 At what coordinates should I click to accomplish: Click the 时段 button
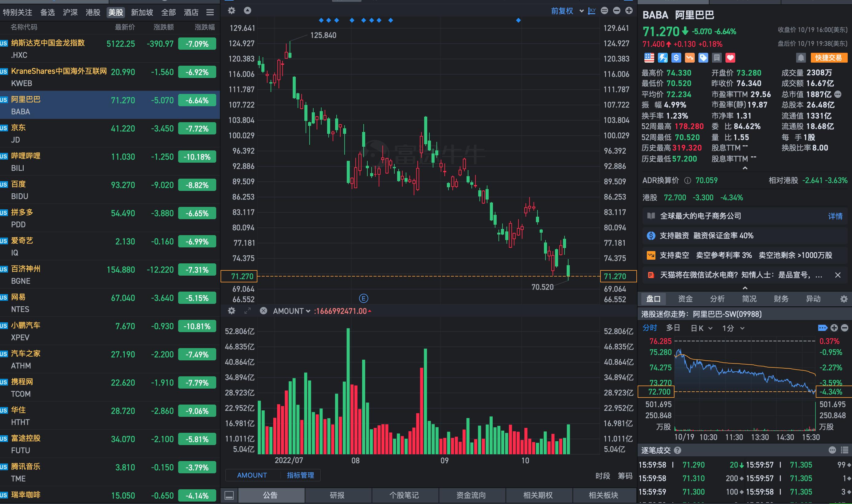(x=603, y=476)
